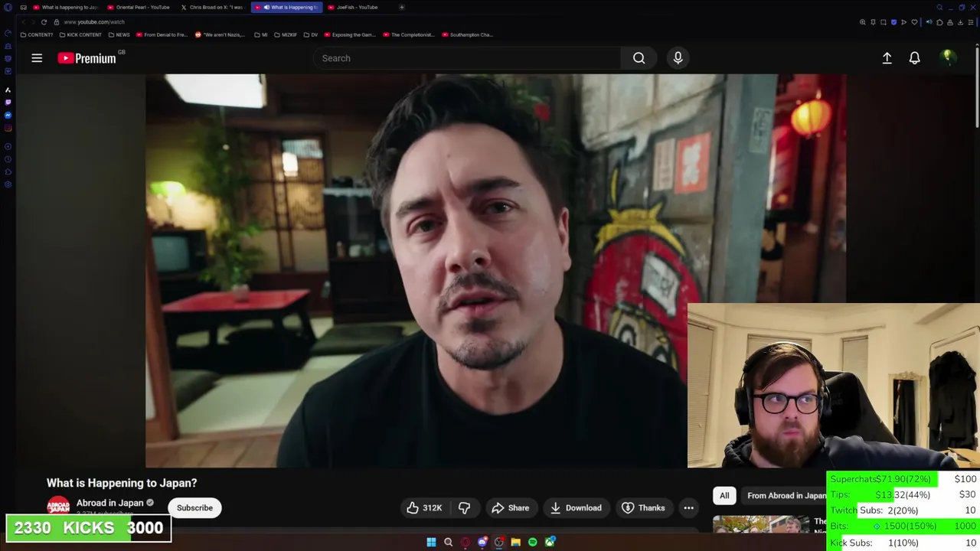Open File Explorer from the taskbar
The width and height of the screenshot is (980, 551).
516,542
